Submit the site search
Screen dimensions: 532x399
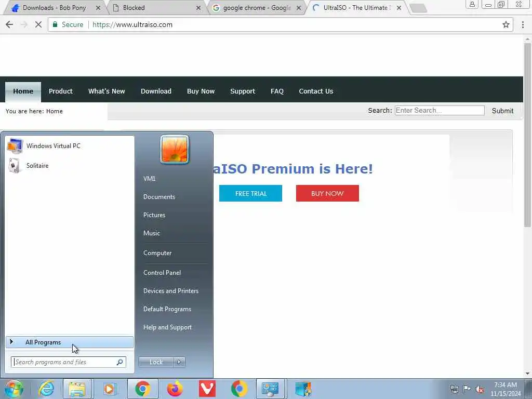click(502, 111)
